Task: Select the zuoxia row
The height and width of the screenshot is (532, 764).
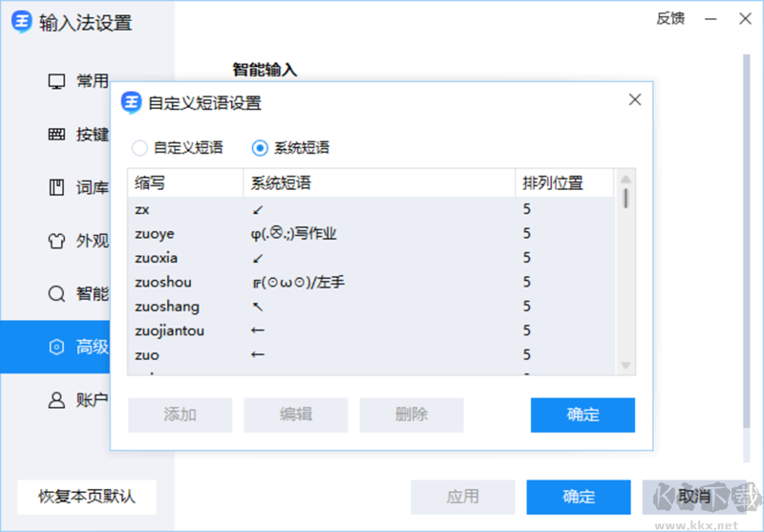Action: 371,258
